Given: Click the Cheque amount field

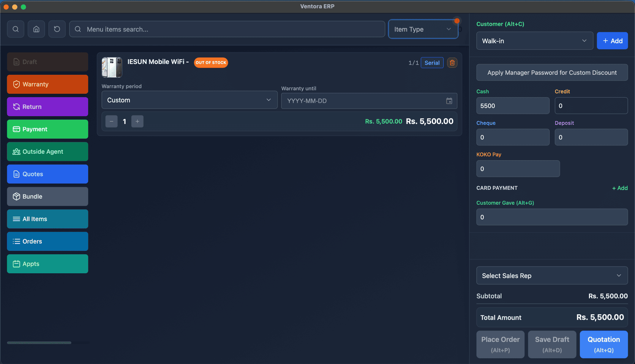Looking at the screenshot, I should click(513, 137).
